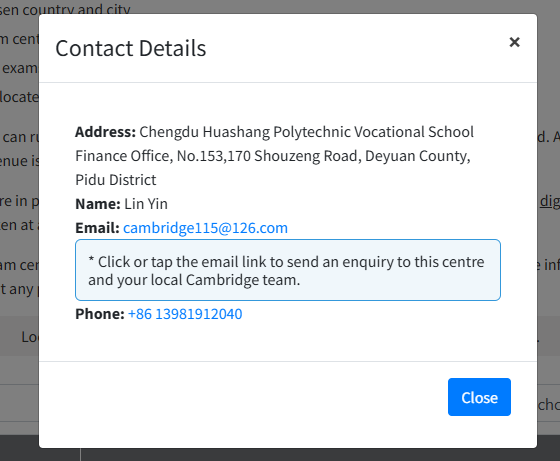Click the Finance Office Shouzeng Road line
The height and width of the screenshot is (461, 560).
click(x=273, y=156)
